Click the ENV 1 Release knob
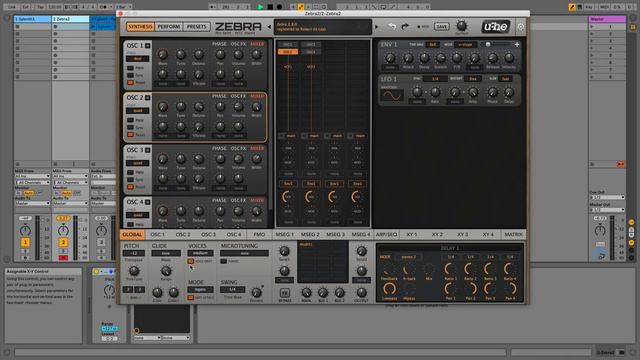 click(492, 58)
